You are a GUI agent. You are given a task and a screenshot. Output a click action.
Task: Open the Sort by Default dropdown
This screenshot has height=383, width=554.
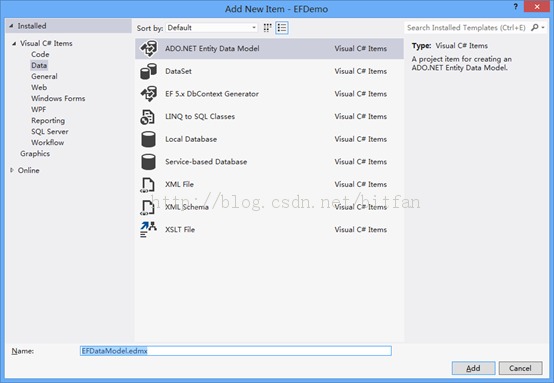[211, 28]
